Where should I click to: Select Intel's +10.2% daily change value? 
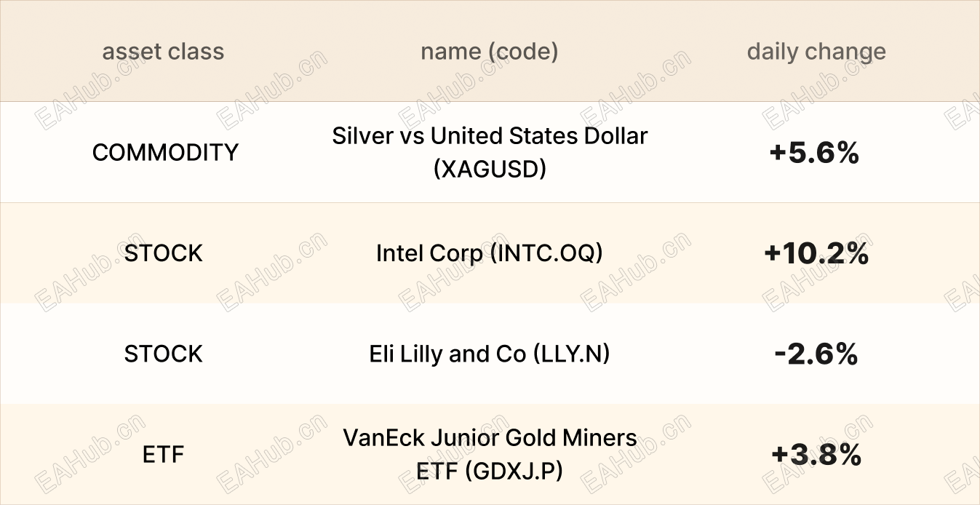[816, 253]
